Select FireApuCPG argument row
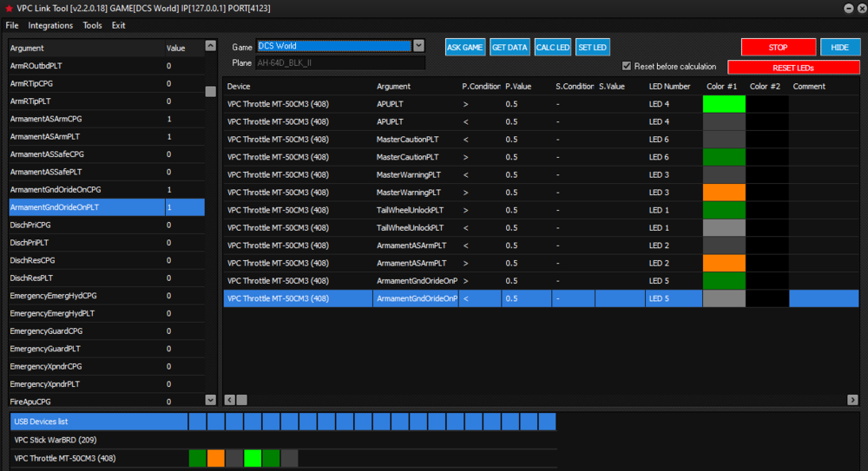 [x=106, y=402]
